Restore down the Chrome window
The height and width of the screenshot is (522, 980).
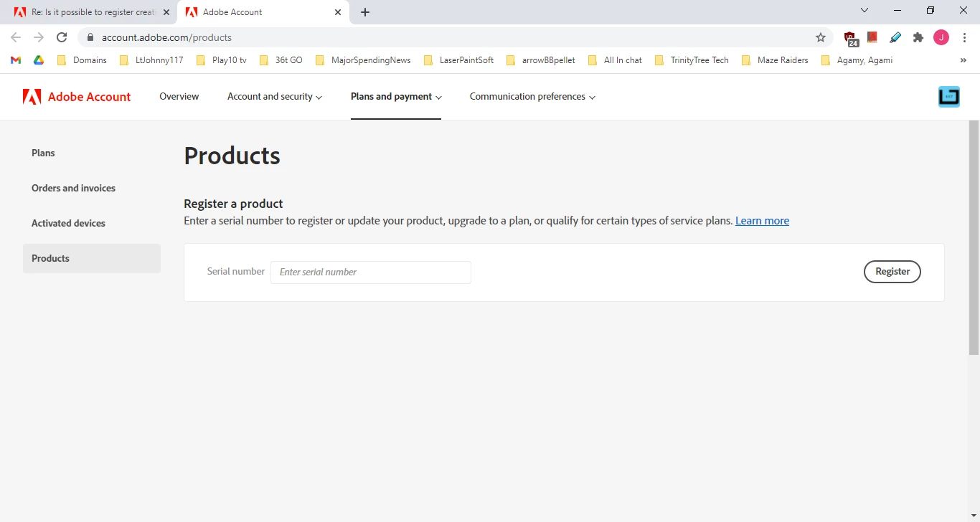click(930, 11)
